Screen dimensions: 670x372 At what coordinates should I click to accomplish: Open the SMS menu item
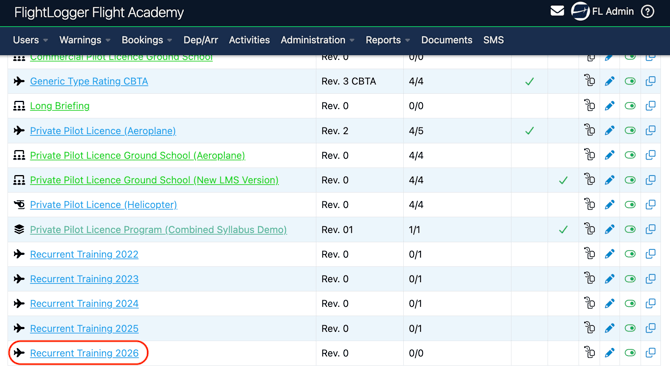coord(494,40)
